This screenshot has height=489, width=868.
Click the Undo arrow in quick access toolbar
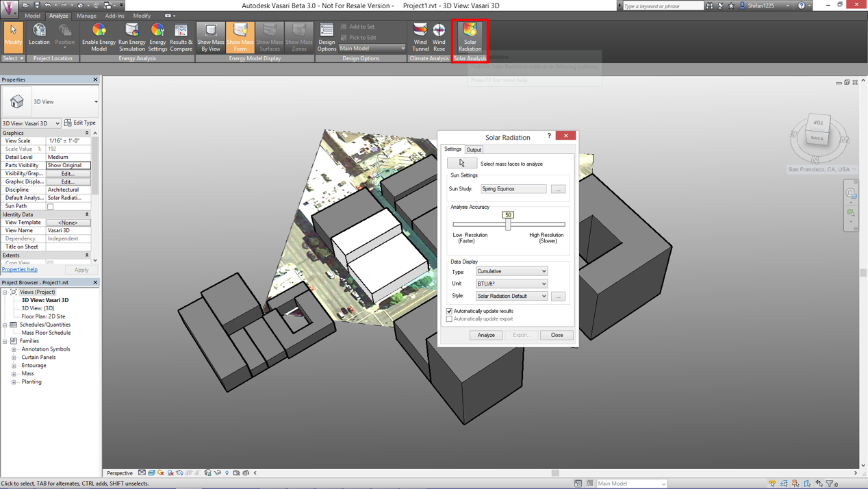(47, 5)
